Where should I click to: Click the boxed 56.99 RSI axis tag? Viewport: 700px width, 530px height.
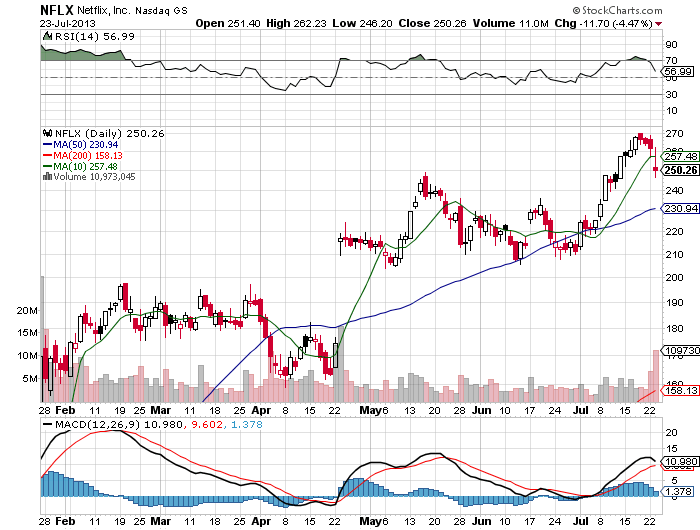(x=679, y=71)
